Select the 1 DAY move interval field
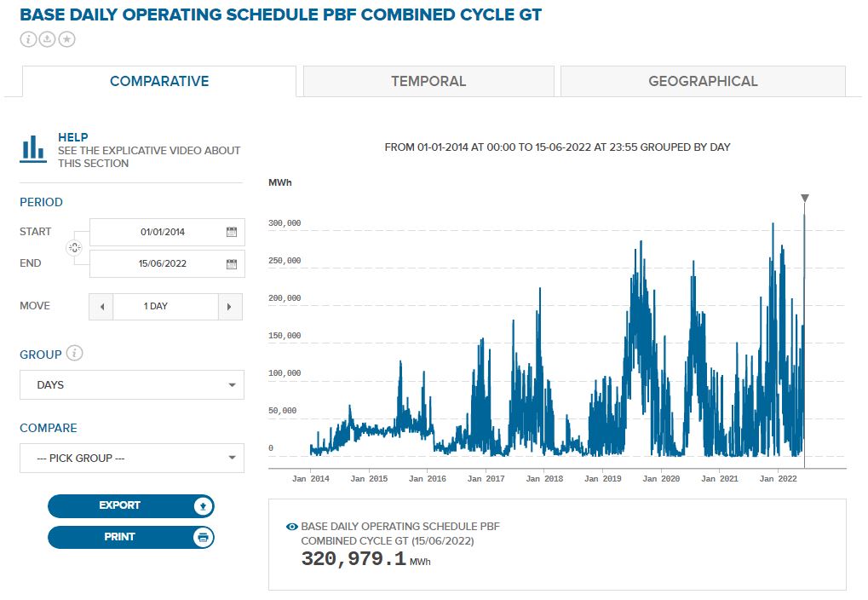The width and height of the screenshot is (868, 600). 165,307
